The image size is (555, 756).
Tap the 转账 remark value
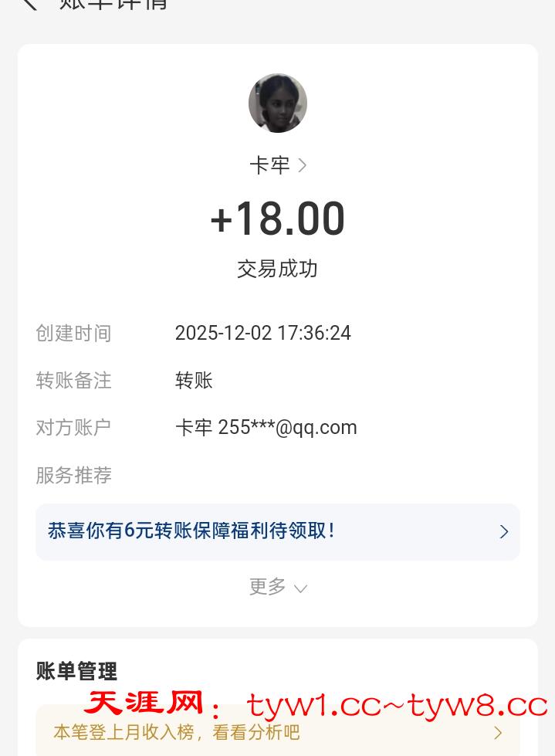point(194,380)
